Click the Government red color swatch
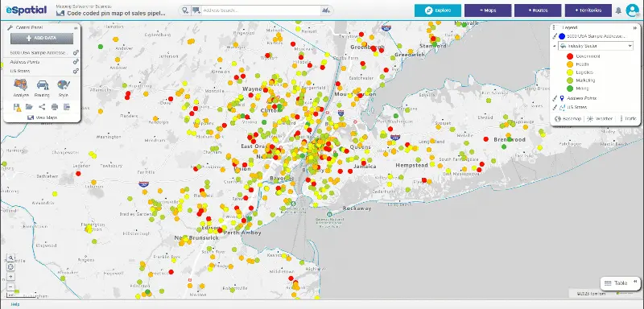 (x=570, y=56)
